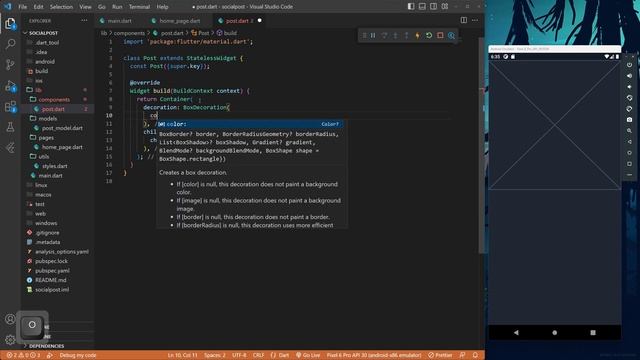Open the Extensions view
This screenshot has height=360, width=640.
click(10, 107)
